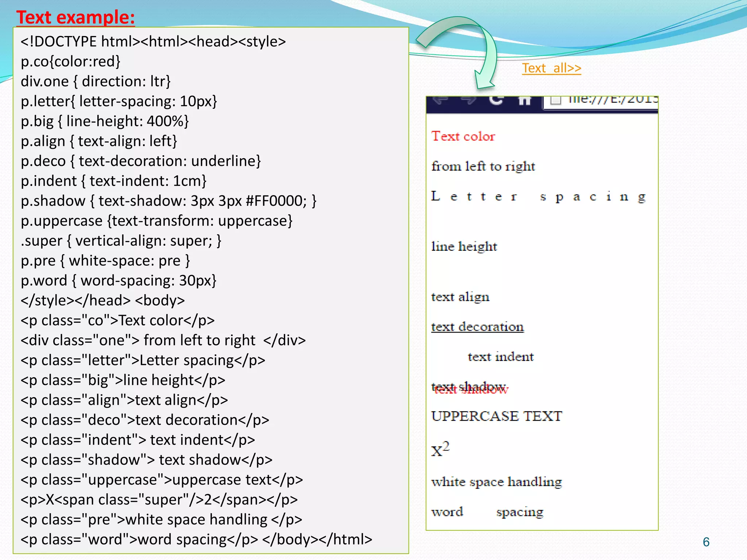Screen dimensions: 747x560
Task: Click the p.shadow text-shadow code line
Action: click(168, 201)
